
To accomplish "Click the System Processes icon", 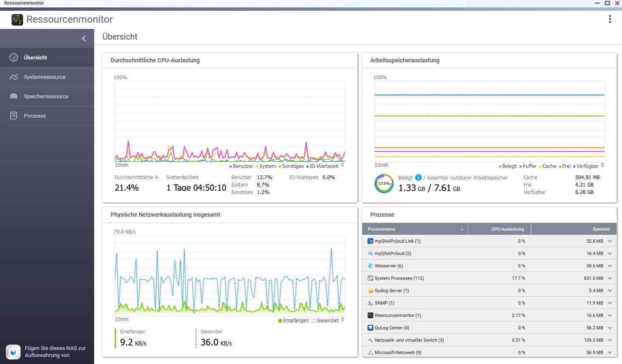I will click(x=370, y=278).
